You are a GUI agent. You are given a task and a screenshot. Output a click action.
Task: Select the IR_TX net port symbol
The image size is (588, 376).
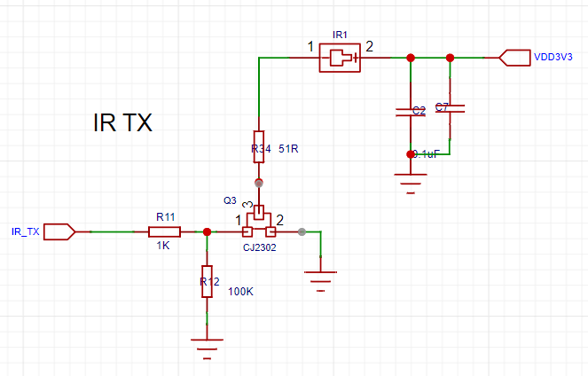click(x=59, y=232)
